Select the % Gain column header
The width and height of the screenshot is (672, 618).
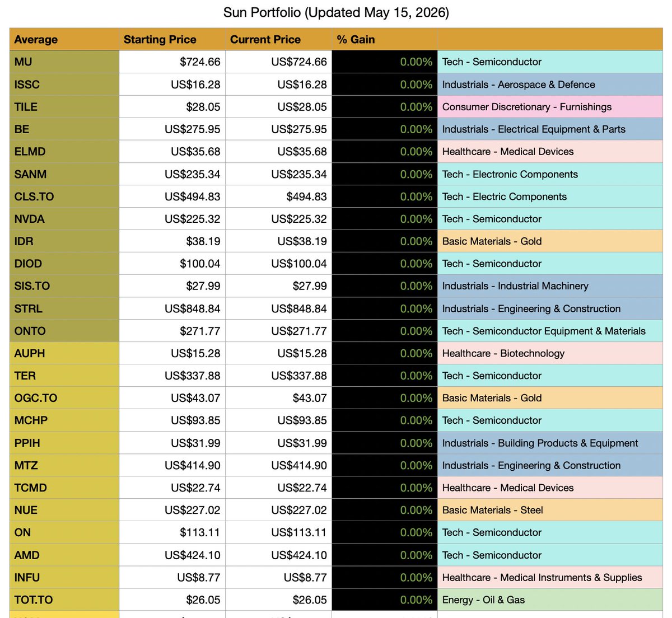pyautogui.click(x=385, y=39)
